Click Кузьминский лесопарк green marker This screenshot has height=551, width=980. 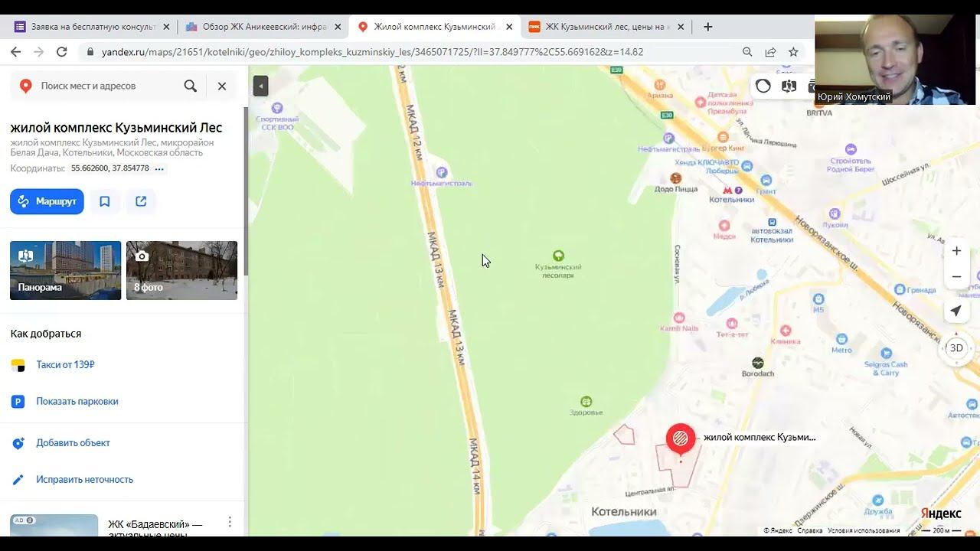coord(559,256)
